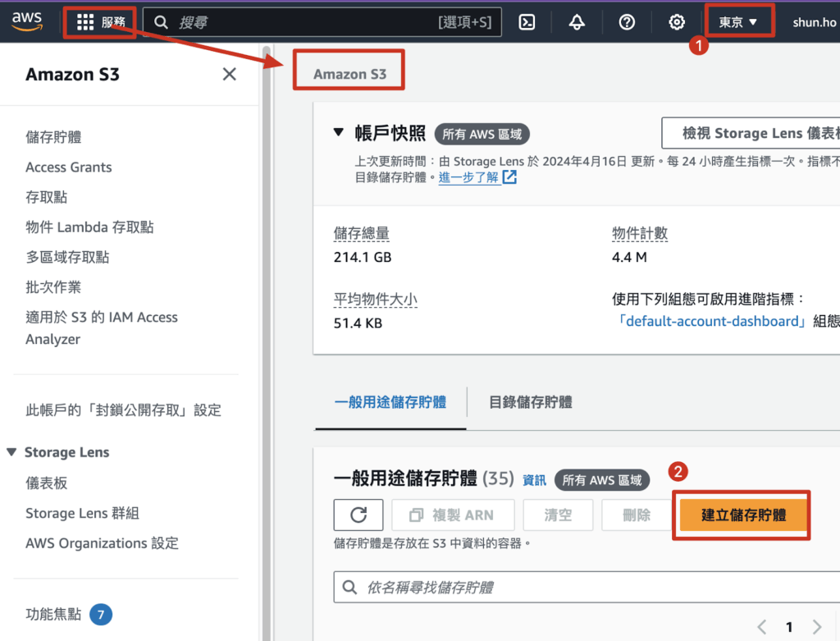
Task: Switch to the 目錄儲存貯體 tab
Action: coord(530,402)
